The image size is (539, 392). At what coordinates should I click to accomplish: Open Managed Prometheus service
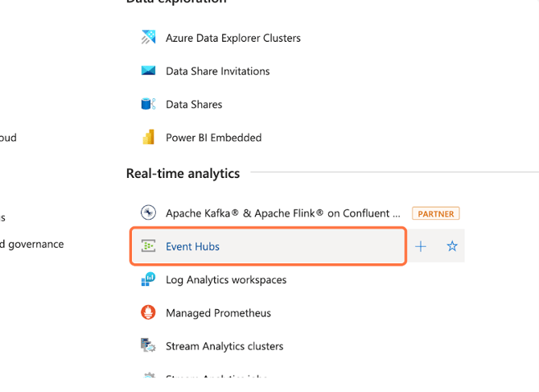pos(218,313)
